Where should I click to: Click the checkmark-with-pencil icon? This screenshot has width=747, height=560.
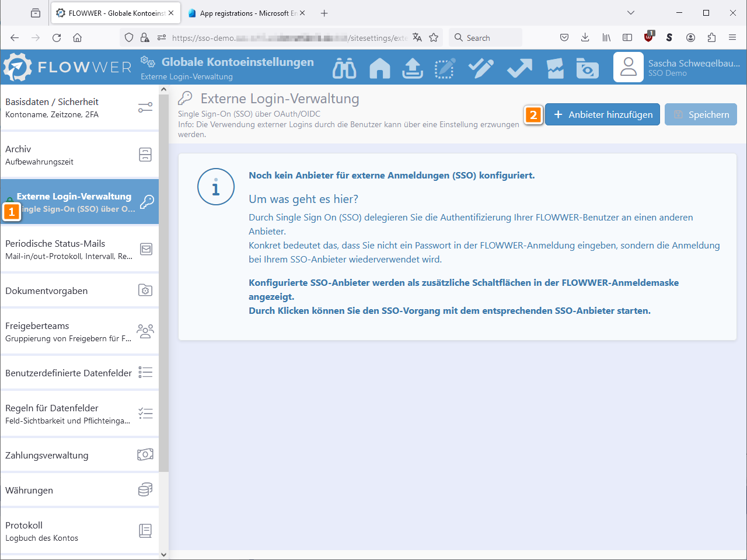(x=481, y=68)
